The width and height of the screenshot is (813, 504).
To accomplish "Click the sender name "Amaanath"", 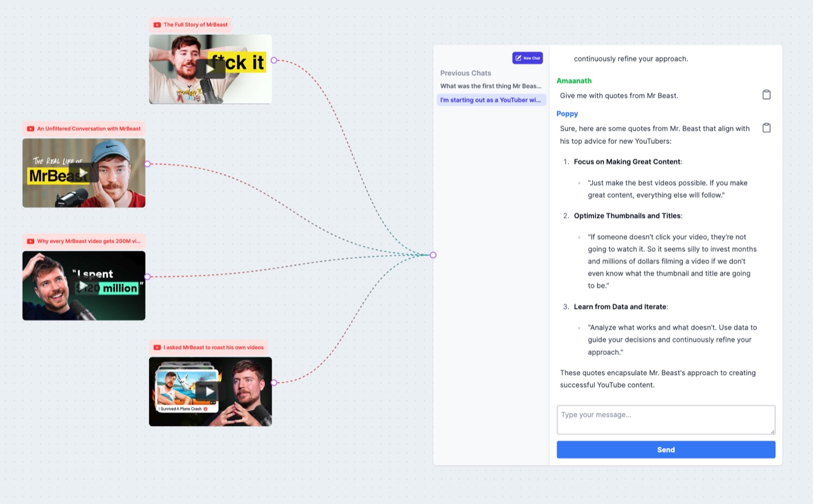I will click(x=574, y=81).
